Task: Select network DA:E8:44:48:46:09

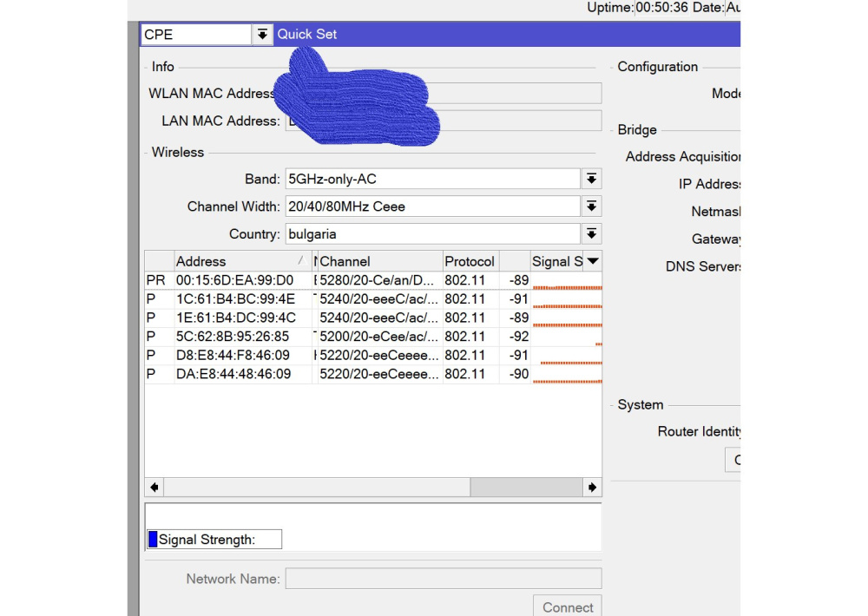Action: tap(233, 374)
